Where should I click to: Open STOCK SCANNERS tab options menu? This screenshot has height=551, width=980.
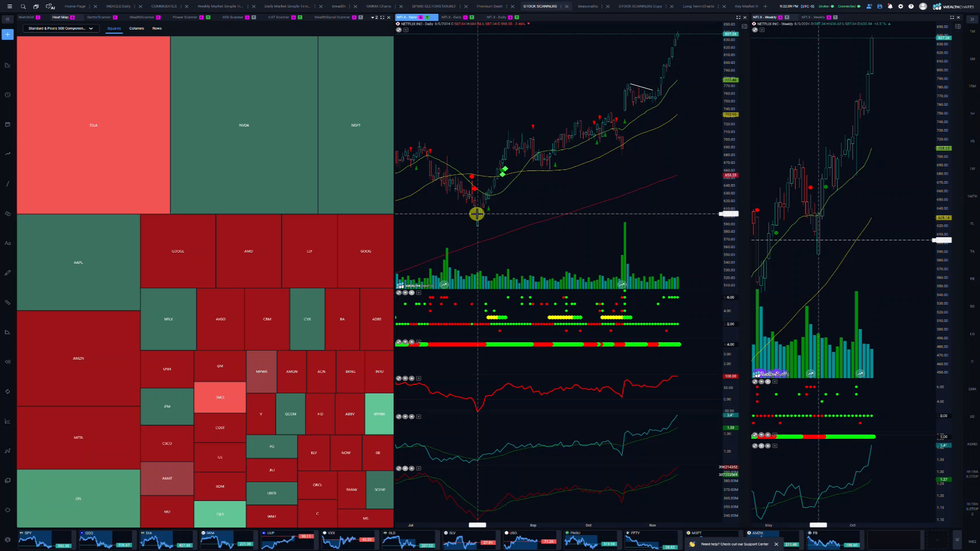tap(561, 7)
